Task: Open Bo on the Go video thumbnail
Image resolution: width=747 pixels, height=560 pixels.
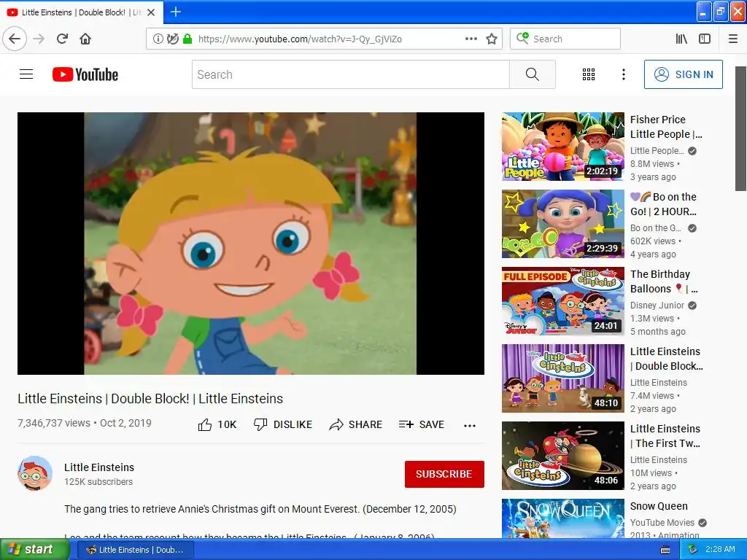Action: click(x=562, y=224)
